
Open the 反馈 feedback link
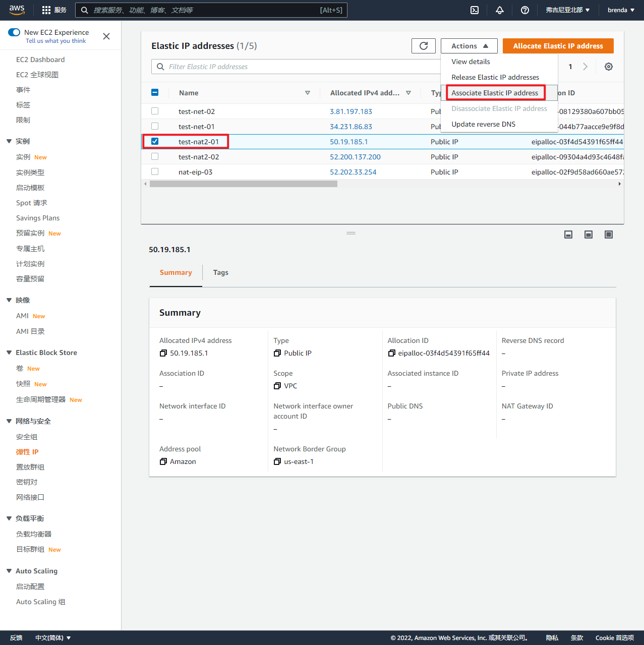pos(16,638)
